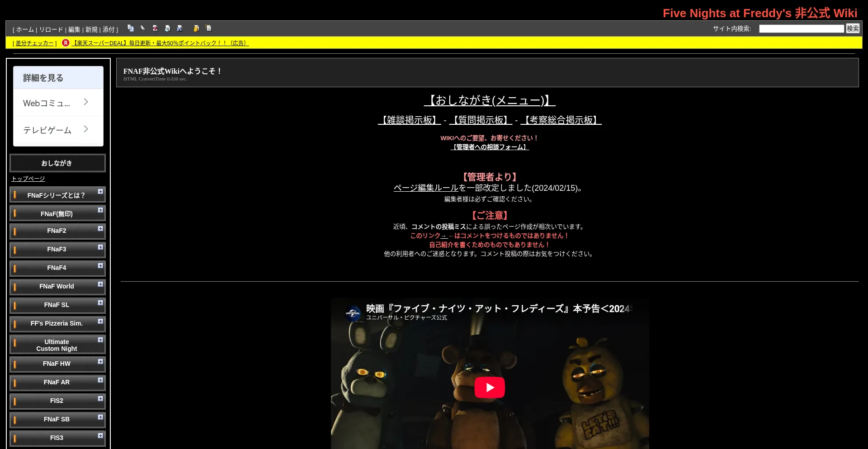Click 新規 in top menu
The image size is (868, 449).
[x=91, y=29]
